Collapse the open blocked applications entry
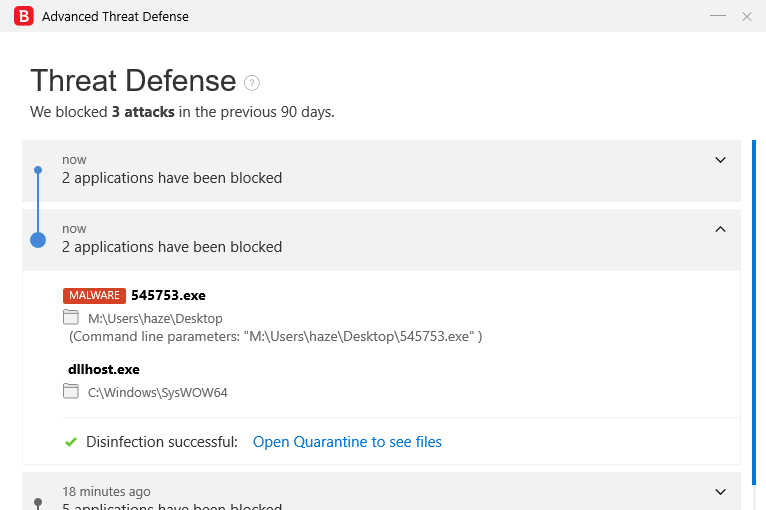Viewport: 766px width, 510px height. pyautogui.click(x=720, y=229)
